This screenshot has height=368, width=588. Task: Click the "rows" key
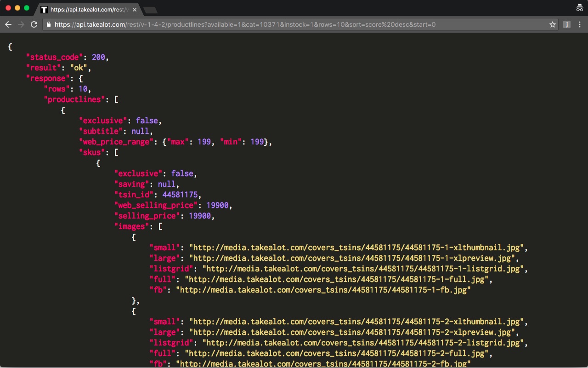[x=57, y=89]
